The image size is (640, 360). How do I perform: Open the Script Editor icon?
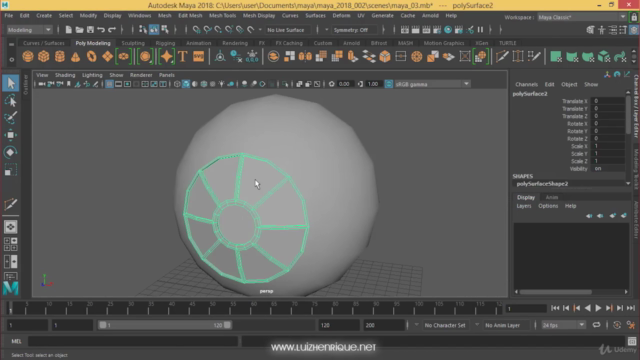(x=632, y=341)
